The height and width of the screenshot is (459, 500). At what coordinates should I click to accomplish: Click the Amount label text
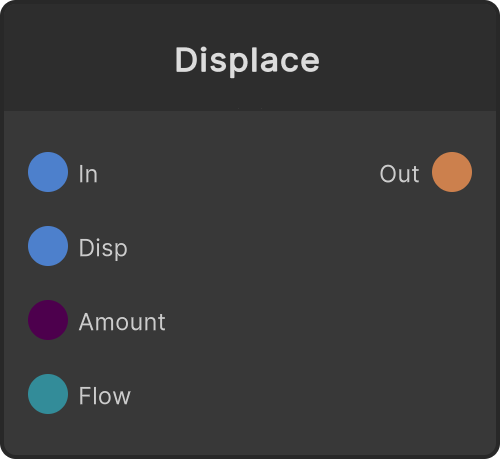(122, 322)
